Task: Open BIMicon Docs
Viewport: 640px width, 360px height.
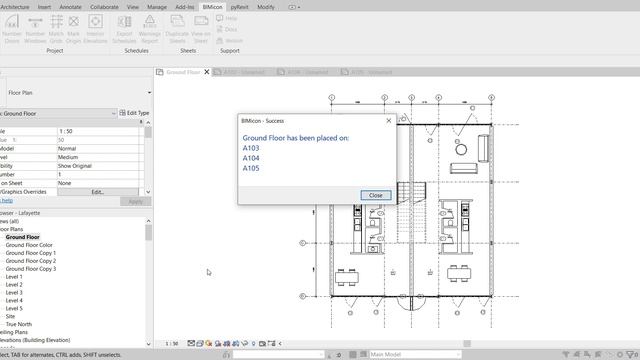Action: pos(227,29)
